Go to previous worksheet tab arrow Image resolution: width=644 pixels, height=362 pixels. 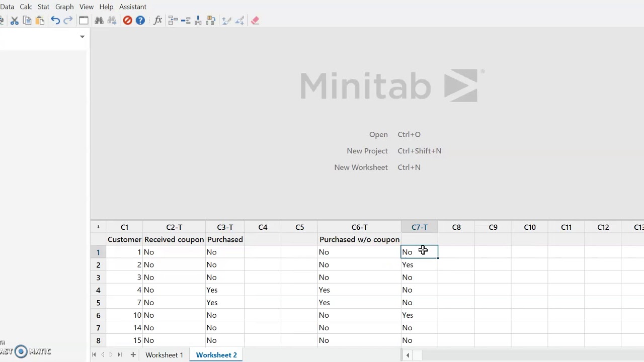pyautogui.click(x=103, y=355)
